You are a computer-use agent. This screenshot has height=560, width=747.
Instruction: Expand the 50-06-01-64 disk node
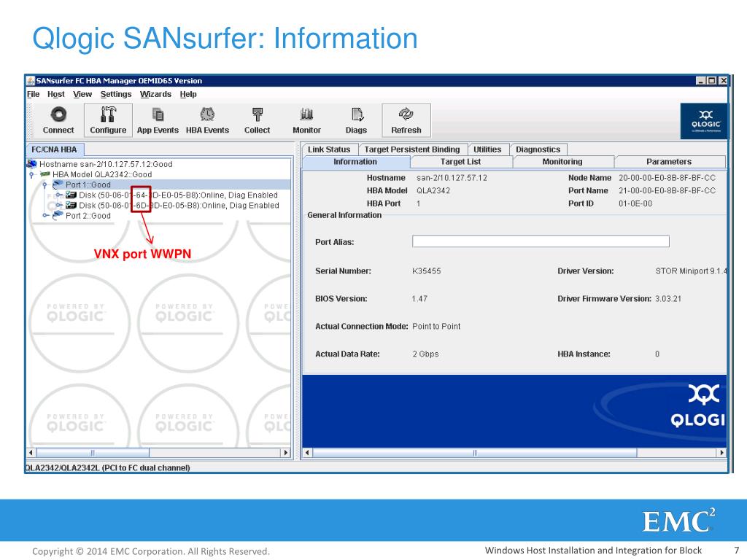58,195
